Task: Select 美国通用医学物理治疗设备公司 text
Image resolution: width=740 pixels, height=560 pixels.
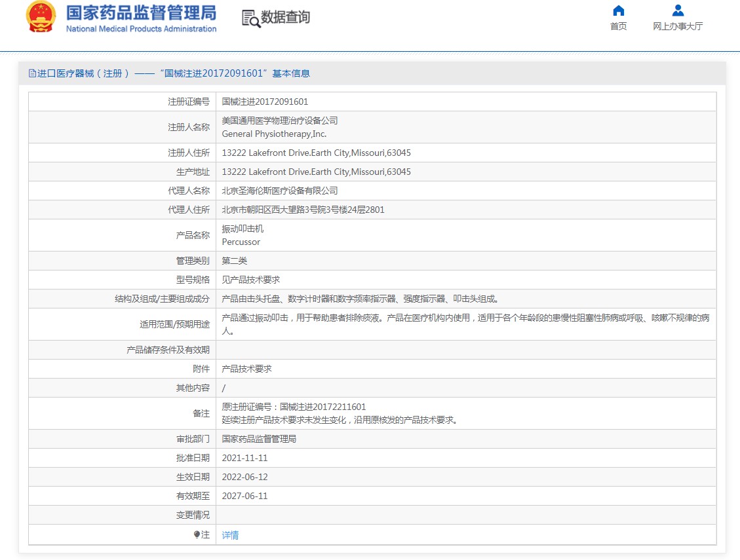Action: [x=280, y=121]
